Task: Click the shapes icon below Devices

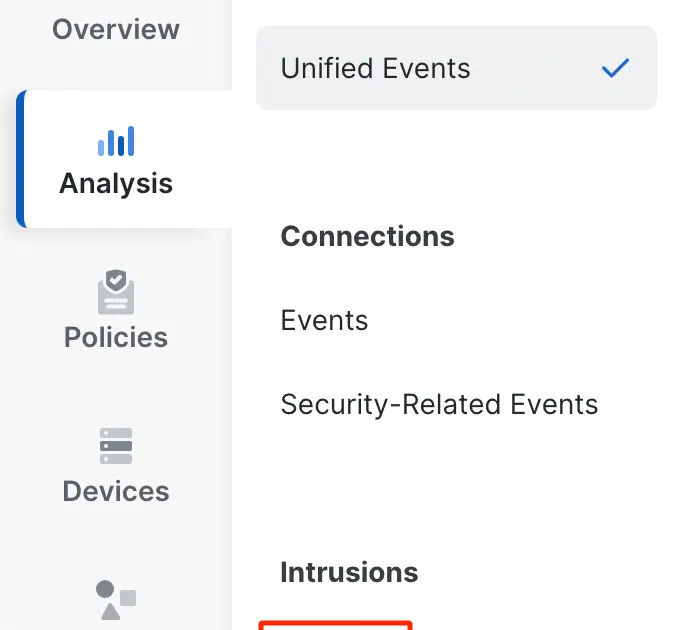Action: coord(116,599)
